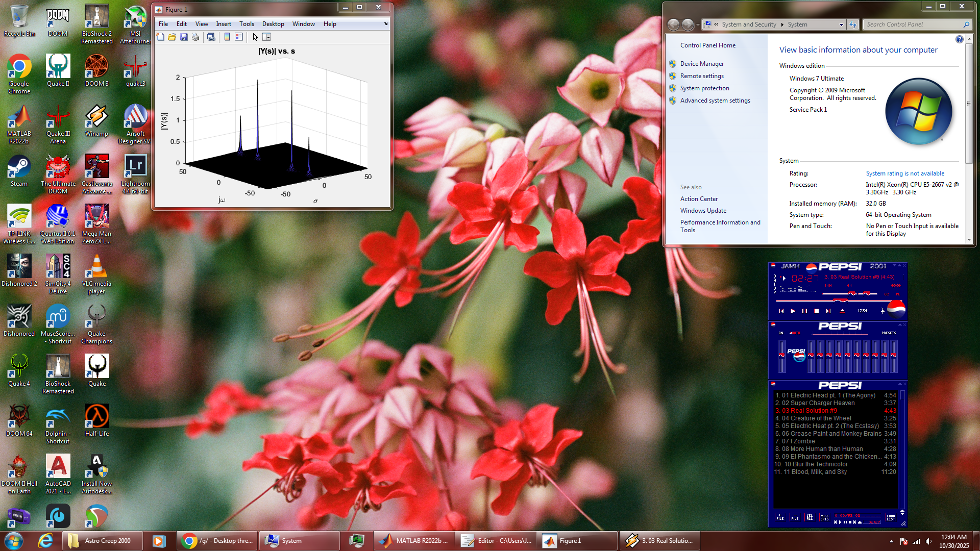
Task: Click System rating is not available link
Action: [905, 173]
